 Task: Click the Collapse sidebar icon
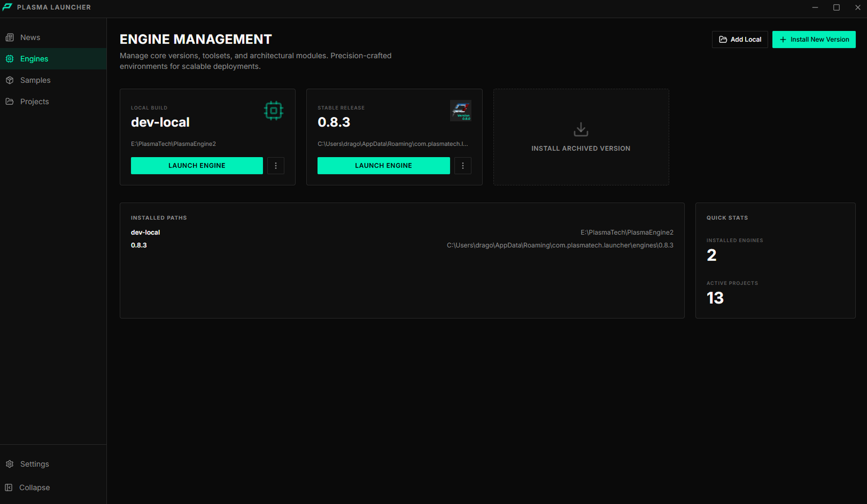pyautogui.click(x=9, y=487)
